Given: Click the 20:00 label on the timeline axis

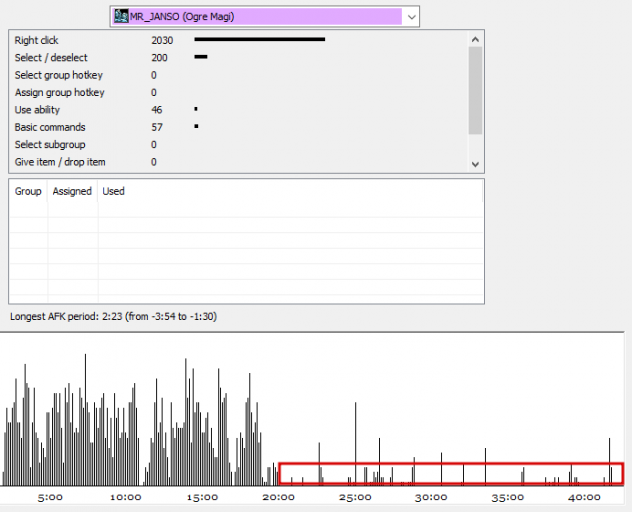Looking at the screenshot, I should [279, 497].
